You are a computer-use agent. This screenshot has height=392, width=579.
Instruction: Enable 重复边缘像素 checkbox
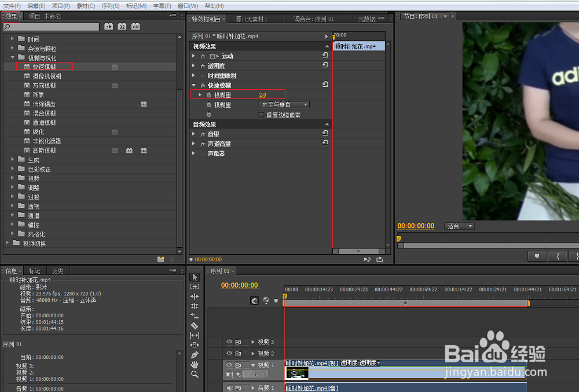coord(262,115)
